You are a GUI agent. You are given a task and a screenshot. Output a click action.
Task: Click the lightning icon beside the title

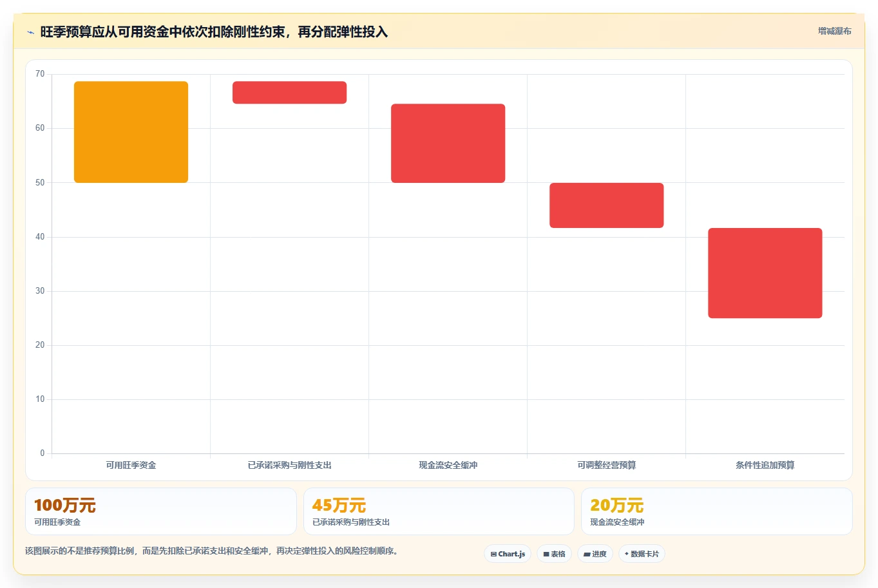tap(30, 32)
